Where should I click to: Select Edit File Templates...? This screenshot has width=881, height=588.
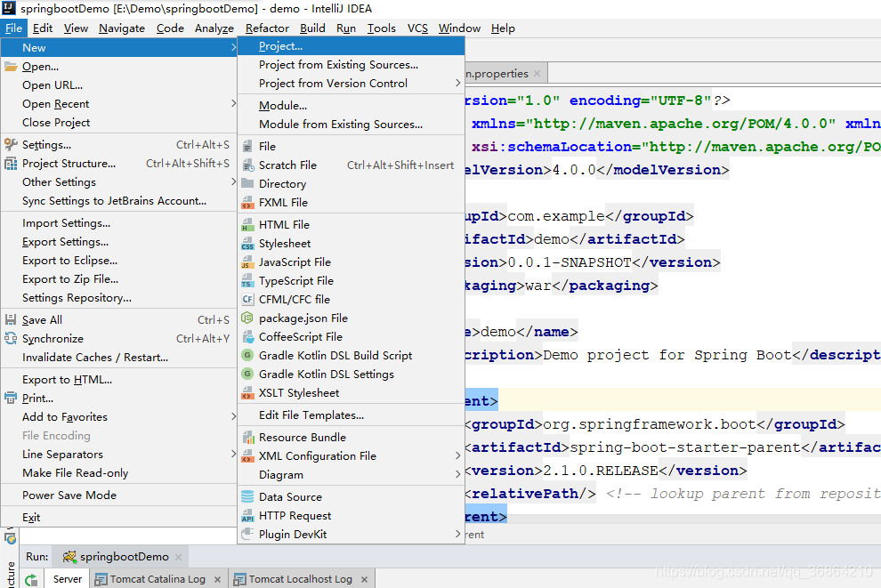(351, 415)
